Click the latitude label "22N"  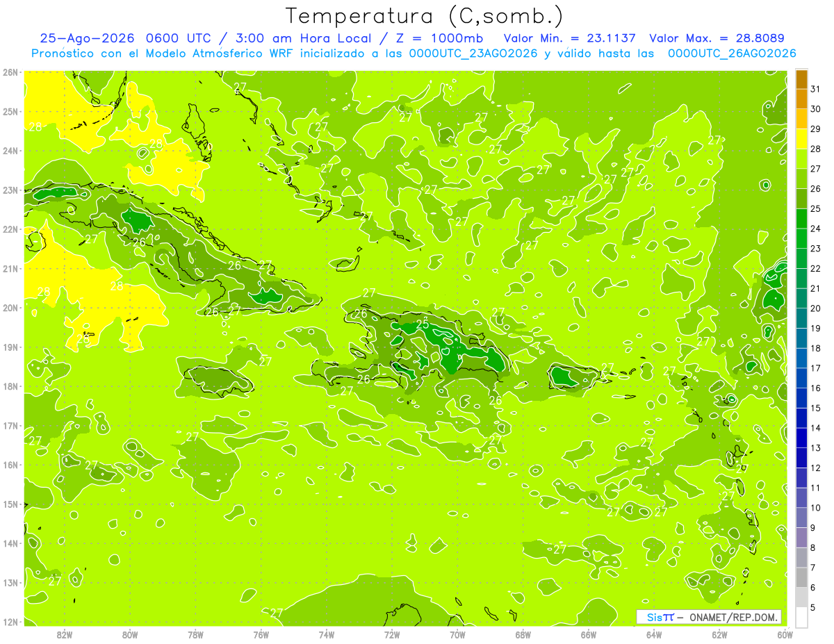tap(10, 229)
